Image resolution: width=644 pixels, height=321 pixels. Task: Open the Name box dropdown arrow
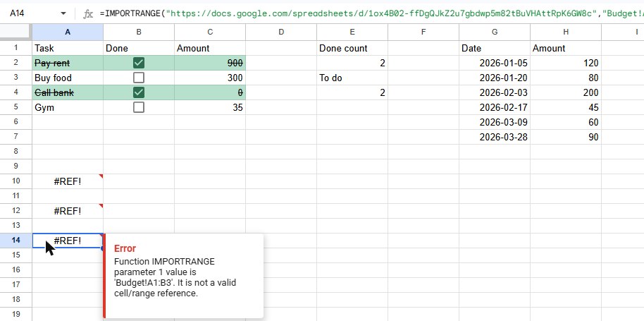click(63, 13)
